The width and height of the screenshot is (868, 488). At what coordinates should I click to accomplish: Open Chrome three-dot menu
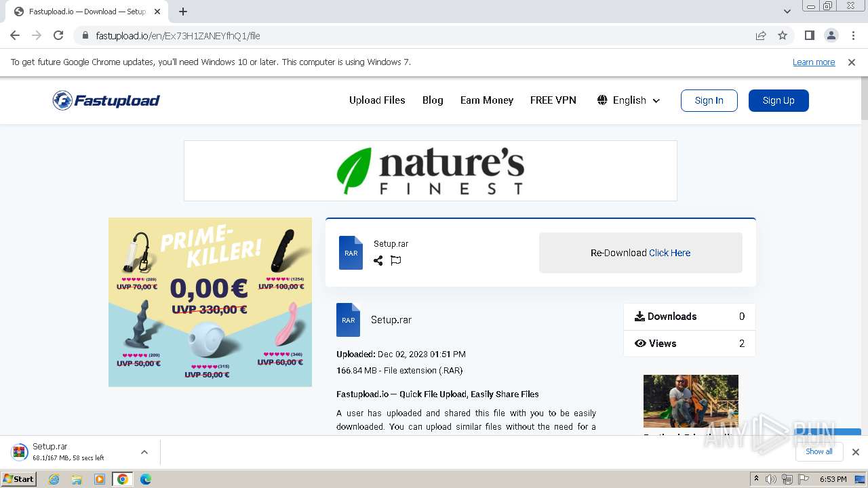[x=853, y=35]
